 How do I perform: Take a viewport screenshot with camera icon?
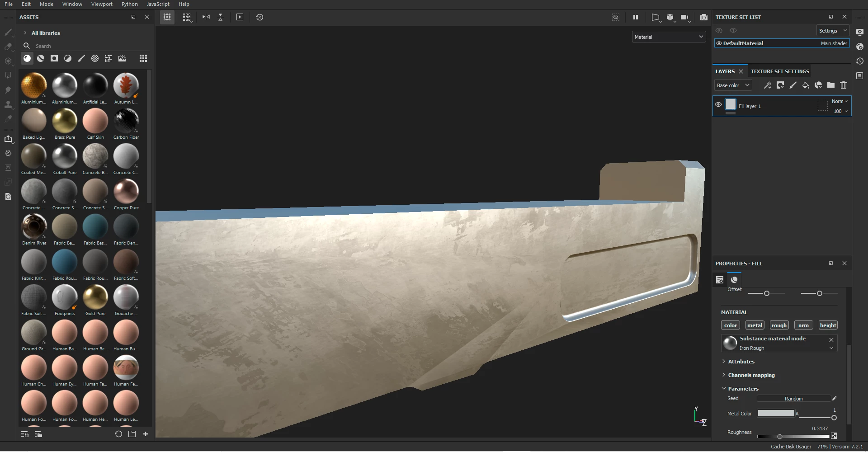pos(704,17)
